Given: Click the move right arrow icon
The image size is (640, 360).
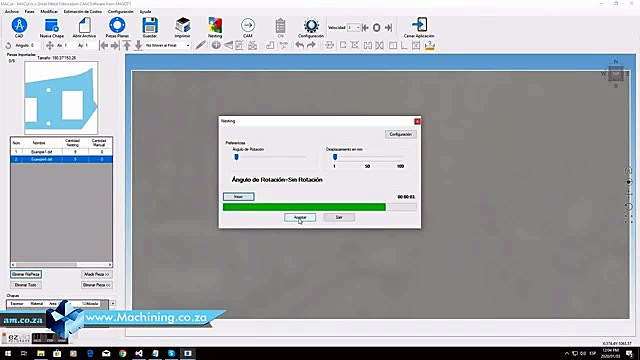Looking at the screenshot, I should pos(115,45).
